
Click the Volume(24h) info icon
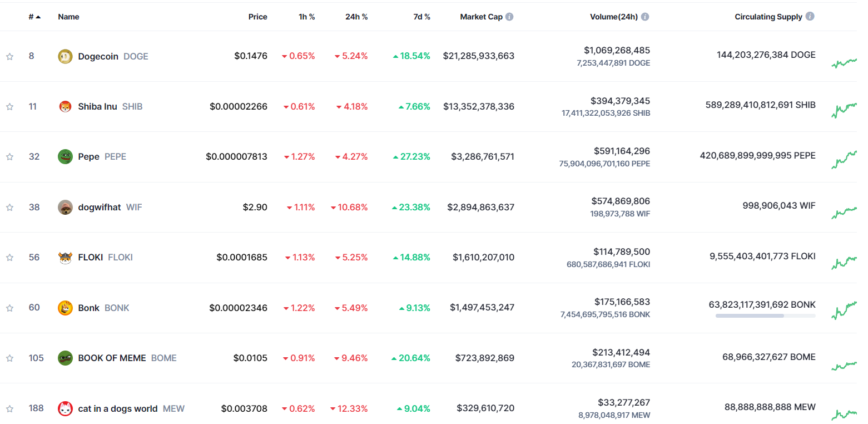tap(645, 17)
